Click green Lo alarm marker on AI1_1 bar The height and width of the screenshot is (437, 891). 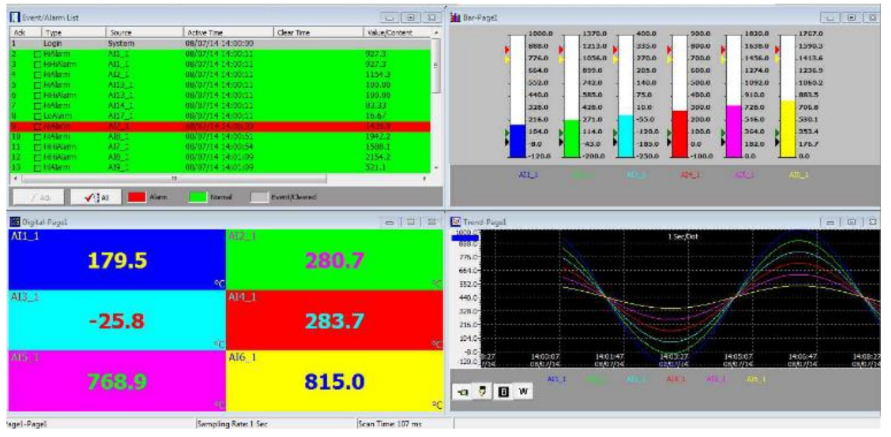pyautogui.click(x=507, y=132)
